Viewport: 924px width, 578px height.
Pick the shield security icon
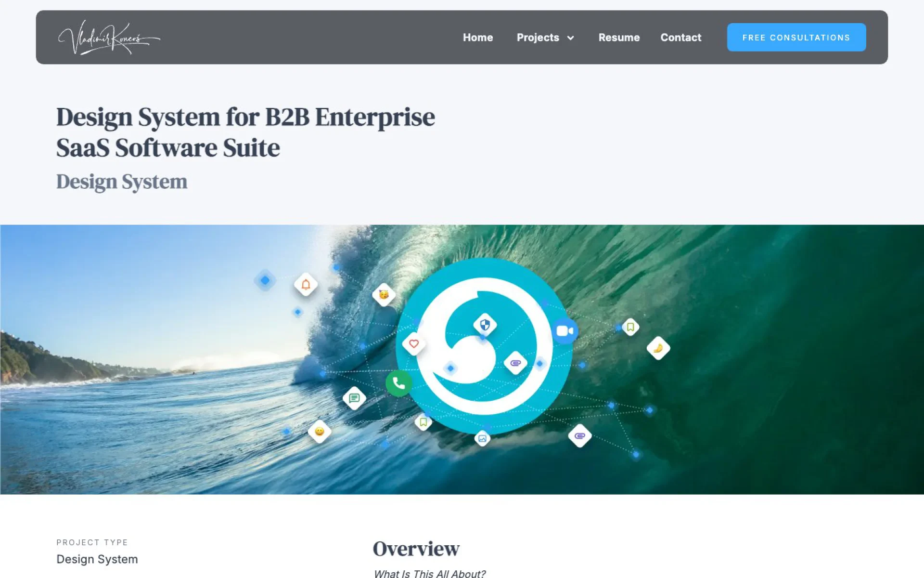click(485, 325)
